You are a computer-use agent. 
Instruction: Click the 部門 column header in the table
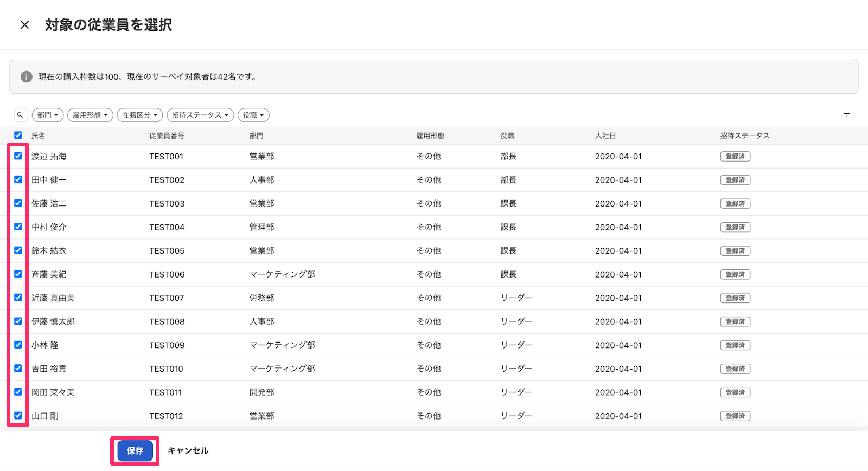coord(257,136)
